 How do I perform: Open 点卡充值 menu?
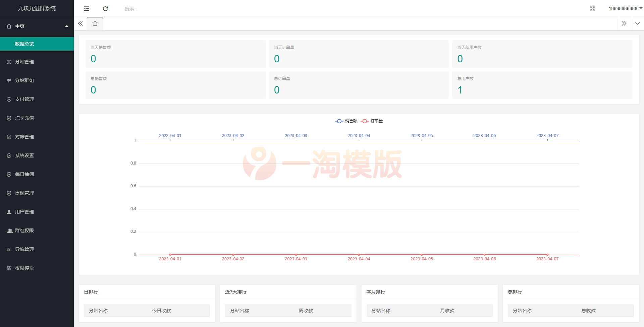click(x=37, y=118)
